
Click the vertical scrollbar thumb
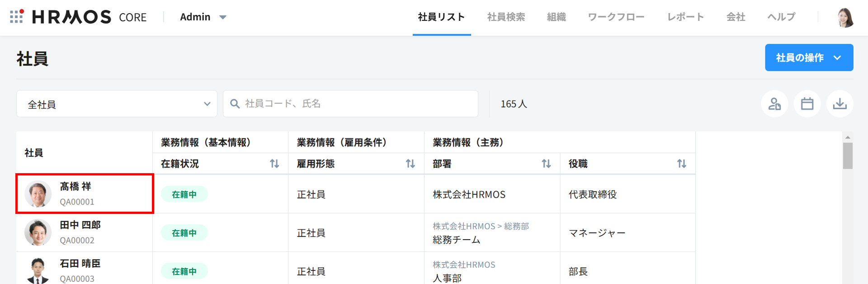848,156
